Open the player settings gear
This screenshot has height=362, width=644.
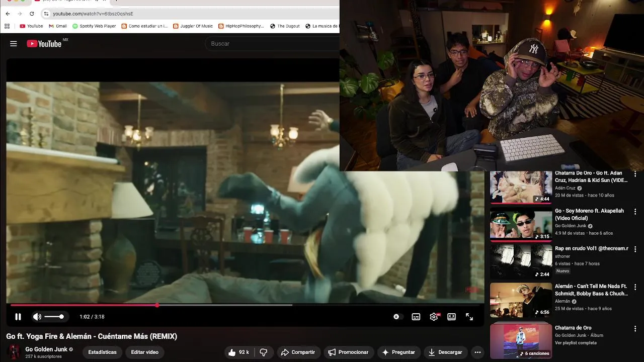click(x=434, y=317)
